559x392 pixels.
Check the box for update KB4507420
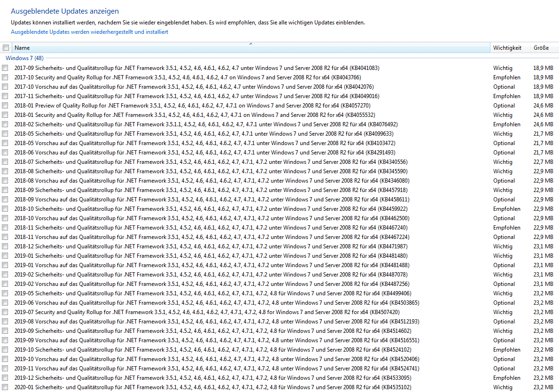pos(5,312)
